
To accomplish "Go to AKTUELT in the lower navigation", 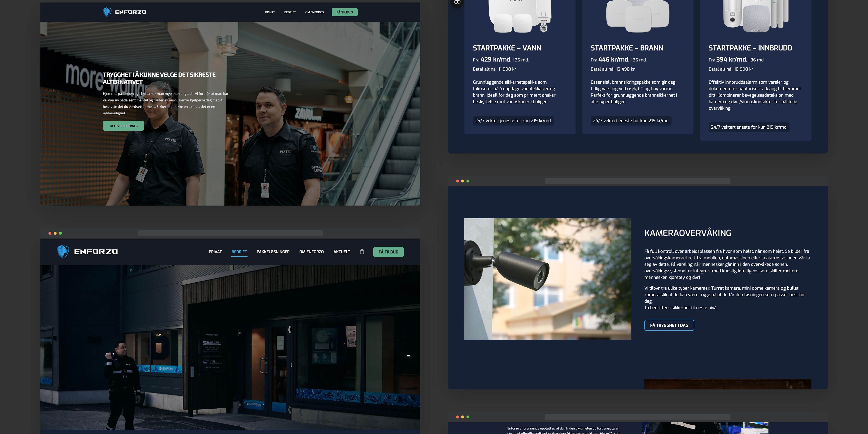I will pyautogui.click(x=342, y=252).
